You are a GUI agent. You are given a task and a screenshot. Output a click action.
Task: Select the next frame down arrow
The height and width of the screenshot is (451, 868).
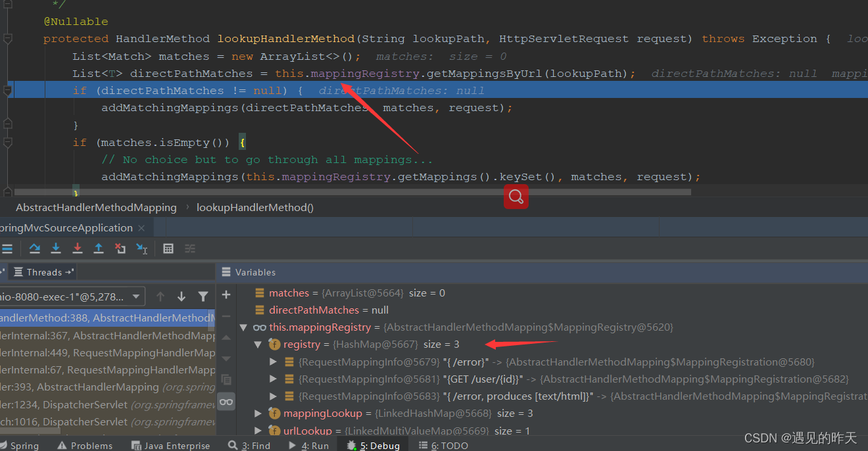[181, 297]
